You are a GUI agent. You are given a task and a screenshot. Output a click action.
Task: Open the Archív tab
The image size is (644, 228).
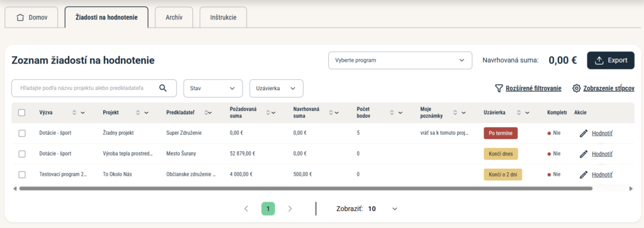coord(174,18)
